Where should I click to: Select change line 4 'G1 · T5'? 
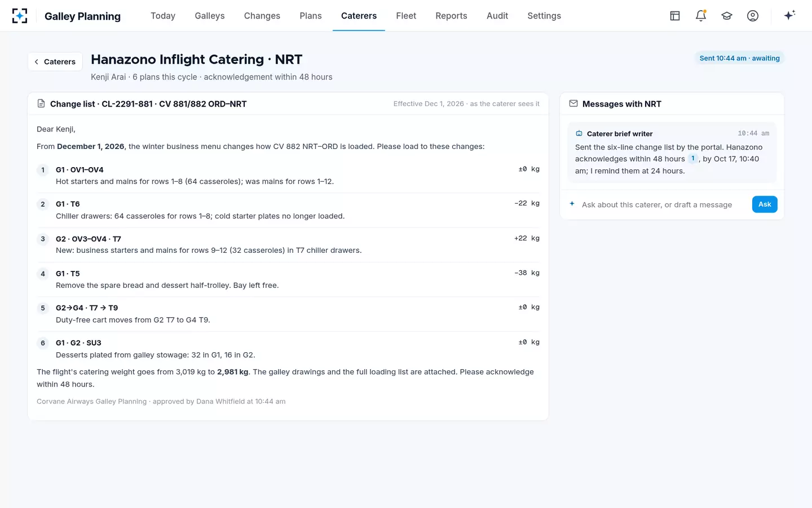click(288, 279)
